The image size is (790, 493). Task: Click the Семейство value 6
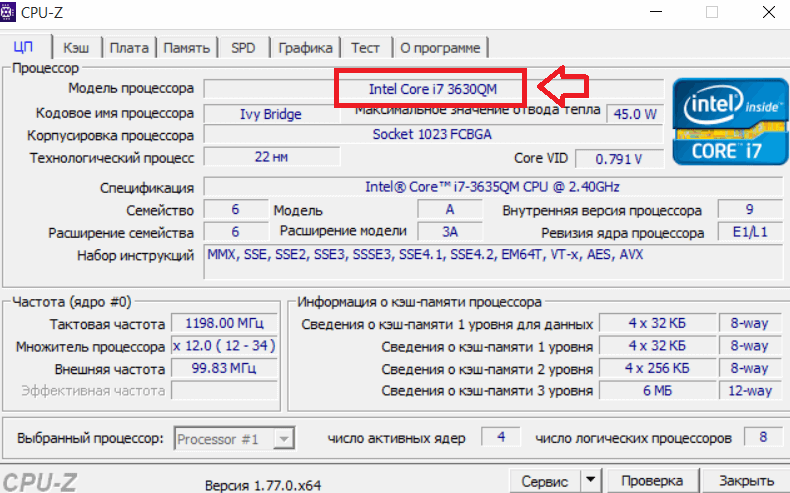coord(235,209)
